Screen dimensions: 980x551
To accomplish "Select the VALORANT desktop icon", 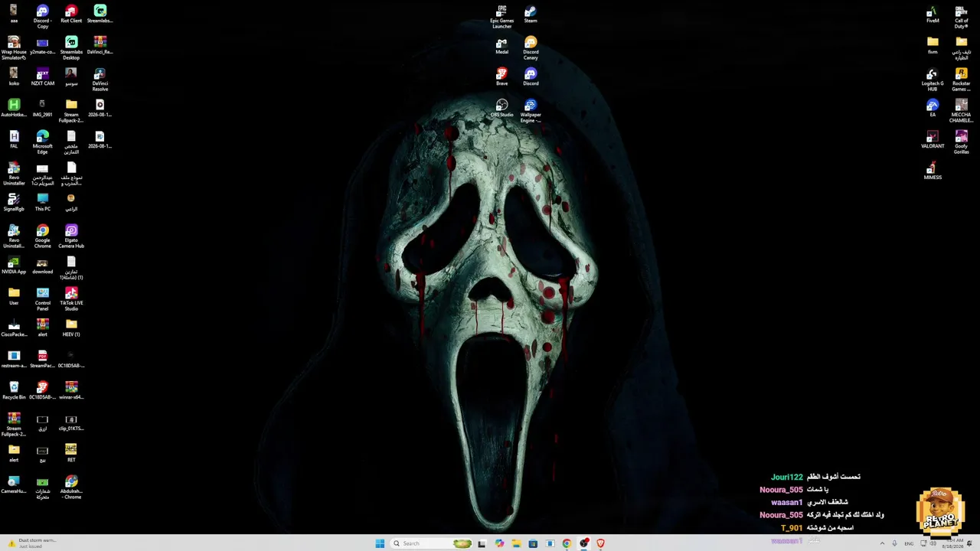I will click(x=933, y=139).
